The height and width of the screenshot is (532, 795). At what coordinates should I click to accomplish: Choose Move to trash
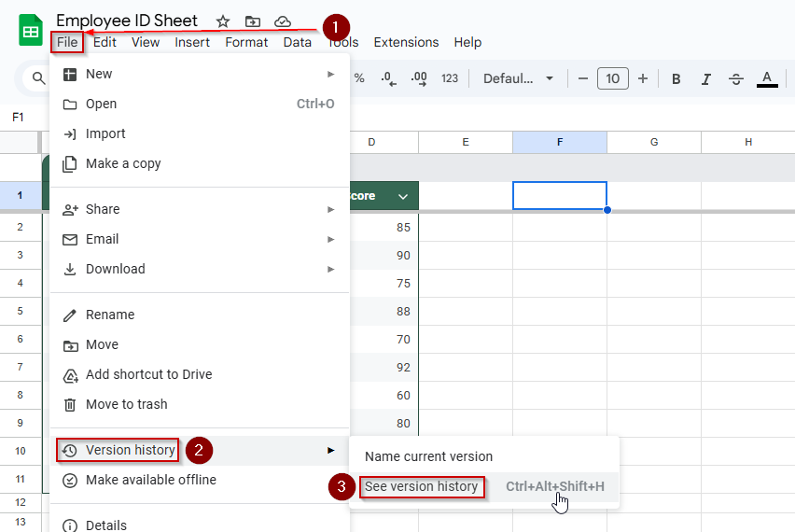[200, 405]
